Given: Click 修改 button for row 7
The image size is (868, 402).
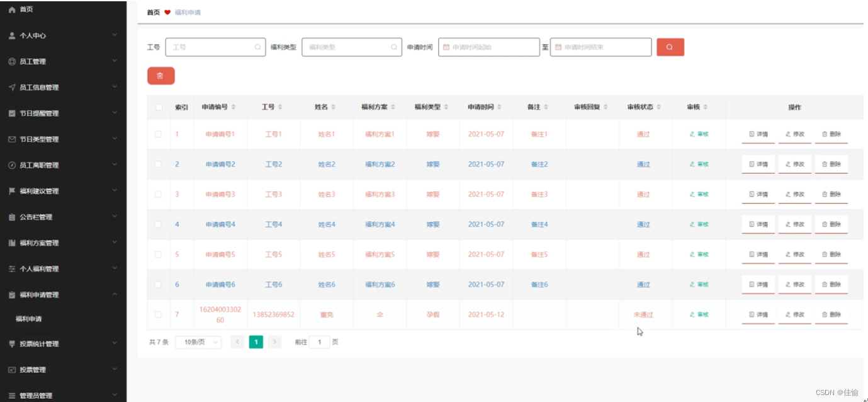Looking at the screenshot, I should (x=794, y=314).
